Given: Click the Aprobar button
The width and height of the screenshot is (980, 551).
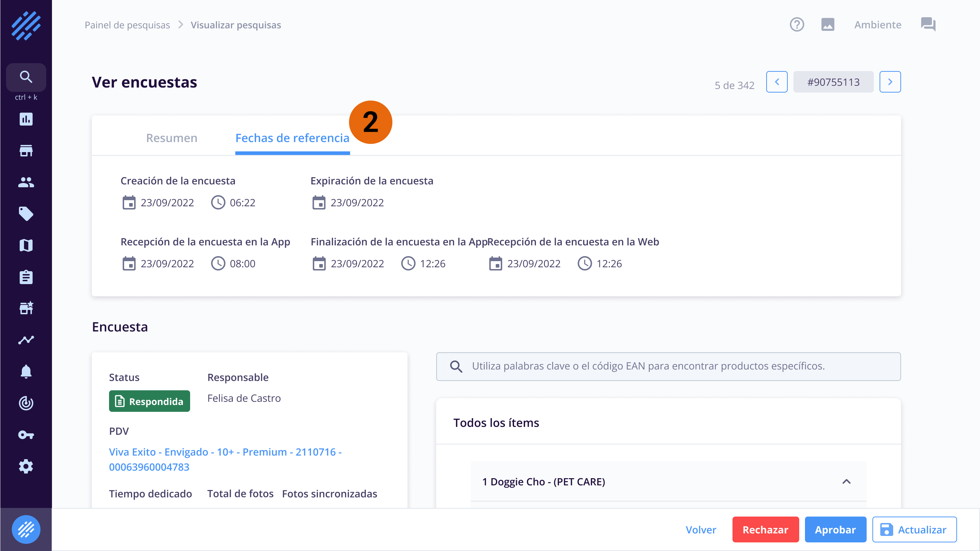Looking at the screenshot, I should [835, 529].
